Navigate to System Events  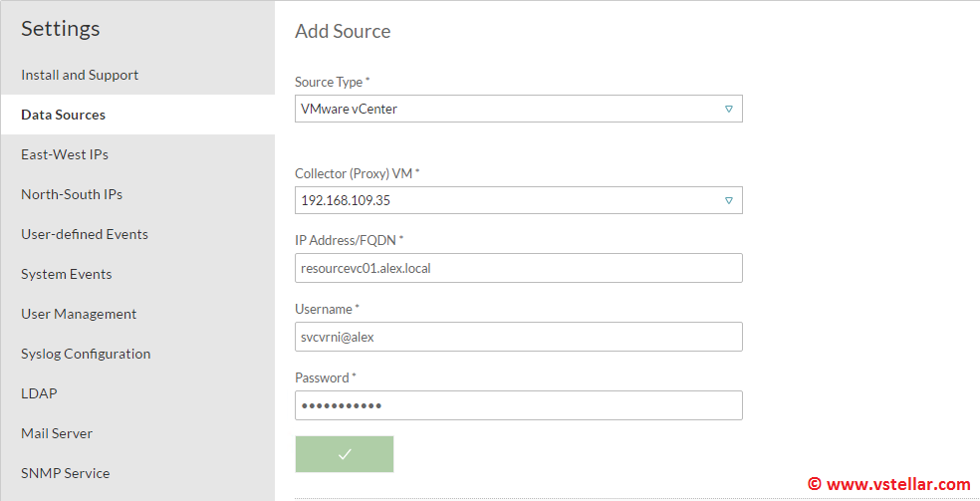click(67, 274)
